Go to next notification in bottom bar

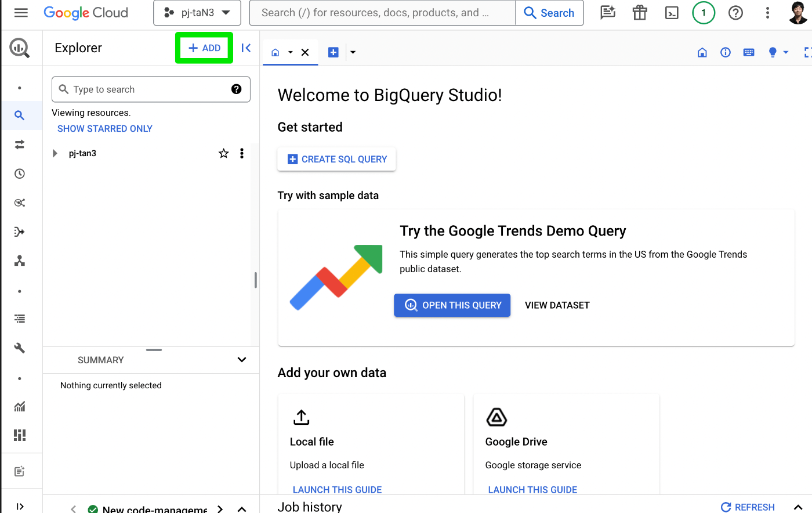pyautogui.click(x=220, y=509)
